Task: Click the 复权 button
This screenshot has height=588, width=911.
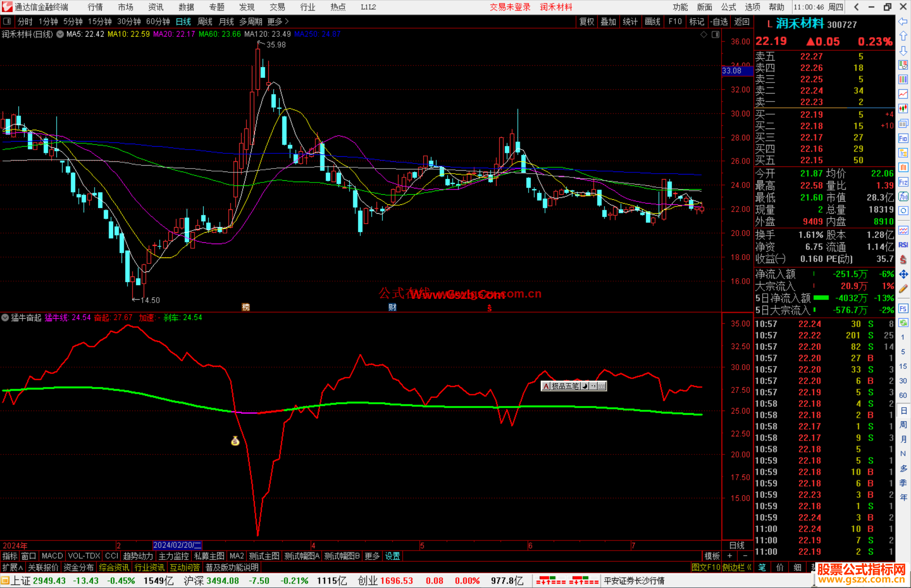Action: (x=586, y=21)
